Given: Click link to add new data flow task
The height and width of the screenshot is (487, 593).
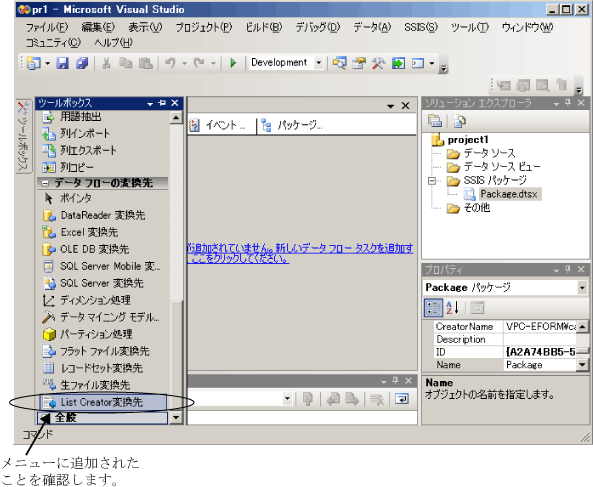Looking at the screenshot, I should click(300, 253).
